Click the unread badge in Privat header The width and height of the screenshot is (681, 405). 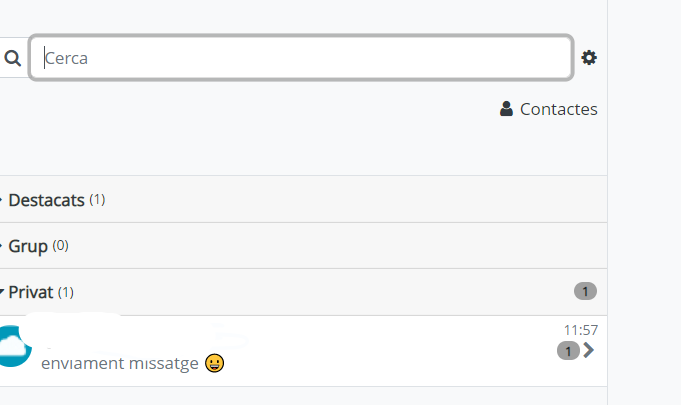(x=585, y=291)
